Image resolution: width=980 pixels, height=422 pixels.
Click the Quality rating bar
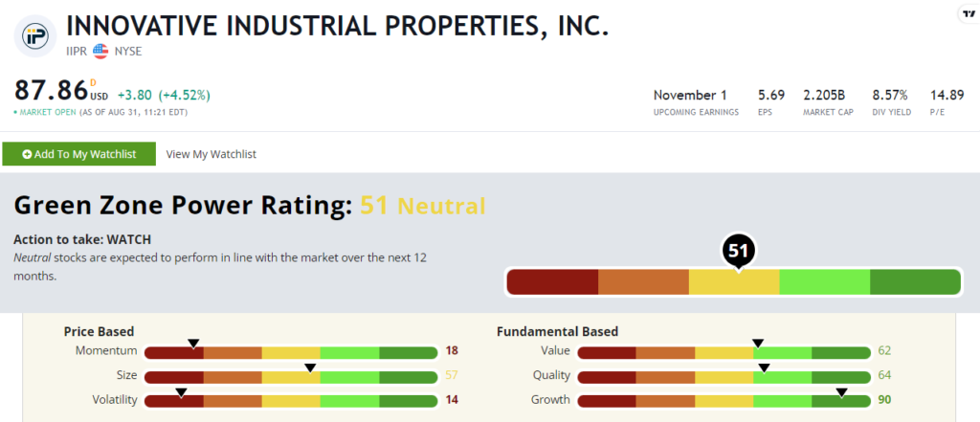[x=724, y=377]
